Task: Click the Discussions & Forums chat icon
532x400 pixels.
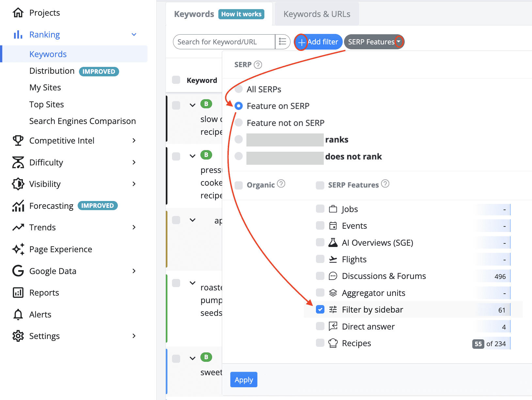Action: click(333, 276)
